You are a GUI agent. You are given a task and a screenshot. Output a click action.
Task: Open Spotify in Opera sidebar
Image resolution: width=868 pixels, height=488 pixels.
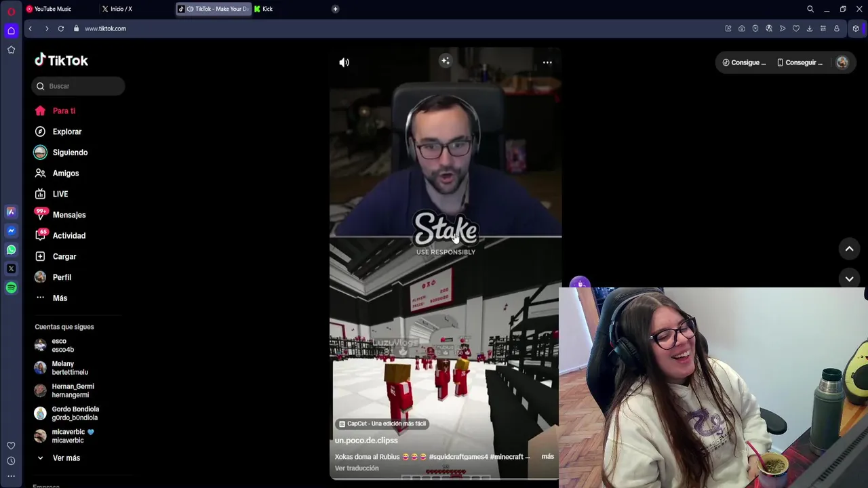point(11,288)
